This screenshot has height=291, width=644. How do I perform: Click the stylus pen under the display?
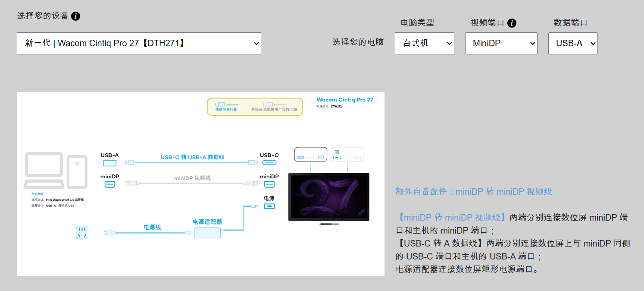328,224
